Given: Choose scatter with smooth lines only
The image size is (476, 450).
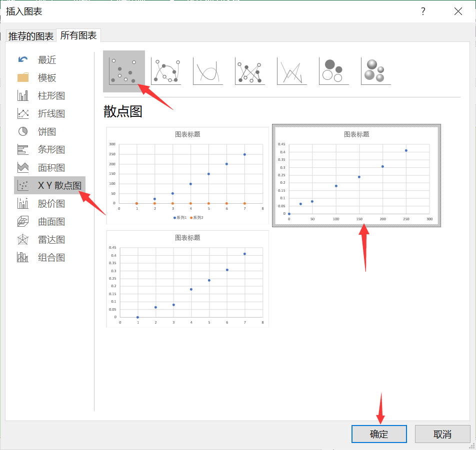Looking at the screenshot, I should pos(208,71).
